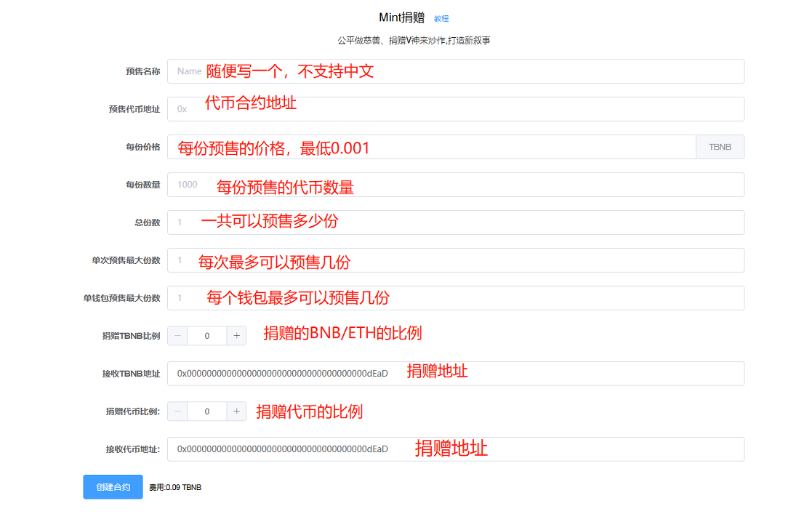Decrease 捐赠TBNB比例 with minus button
The image size is (812, 514).
point(177,336)
